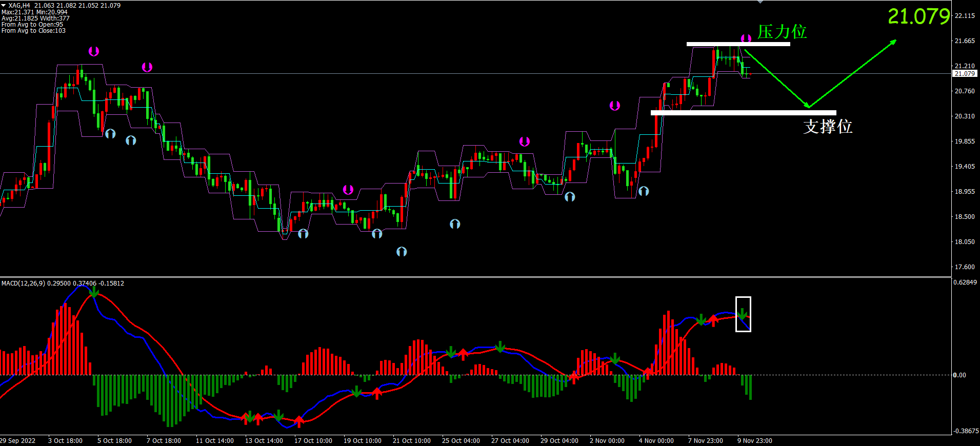Image resolution: width=980 pixels, height=446 pixels.
Task: Click the large green 21.079 price label
Action: pyautogui.click(x=918, y=16)
